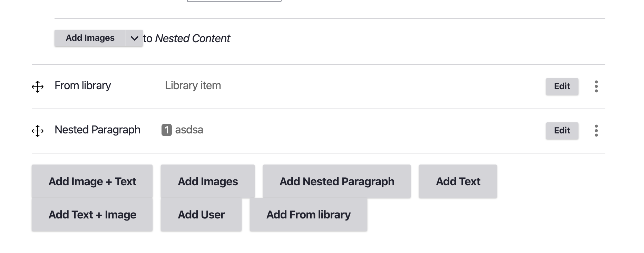The width and height of the screenshot is (644, 253).
Task: Edit the Nested Paragraph item
Action: (x=562, y=131)
